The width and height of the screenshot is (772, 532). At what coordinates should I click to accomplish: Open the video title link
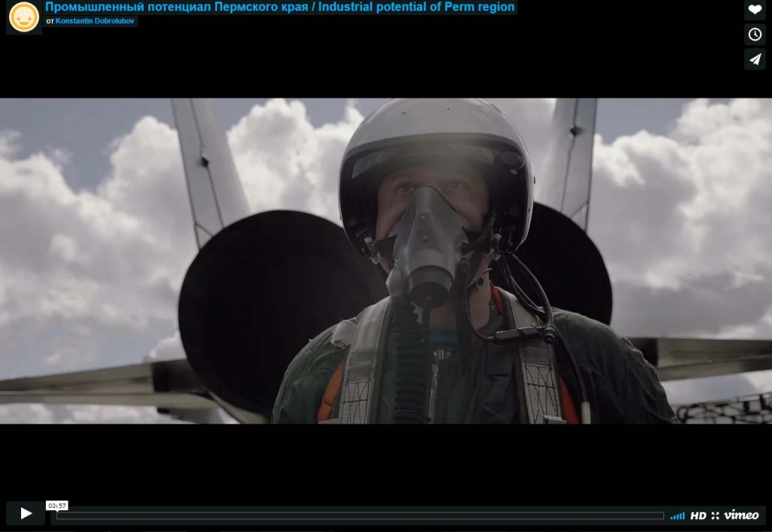[x=280, y=7]
